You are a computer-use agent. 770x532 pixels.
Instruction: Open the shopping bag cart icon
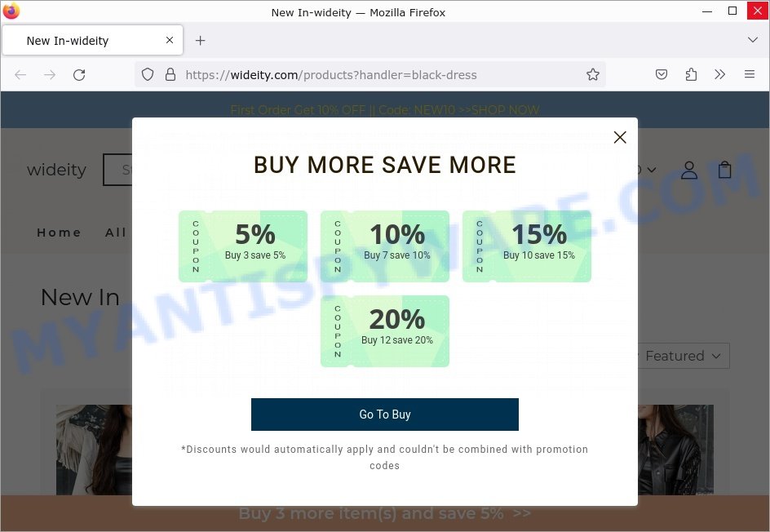click(x=725, y=170)
